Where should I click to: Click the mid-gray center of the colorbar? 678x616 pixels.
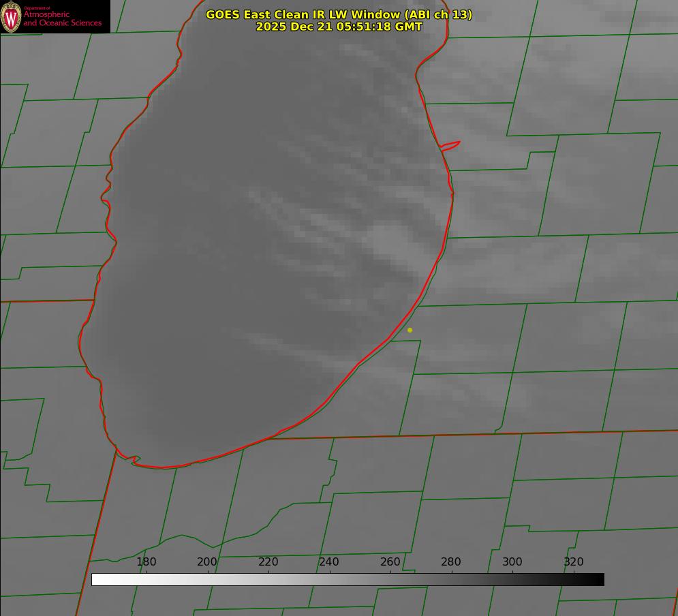click(348, 579)
